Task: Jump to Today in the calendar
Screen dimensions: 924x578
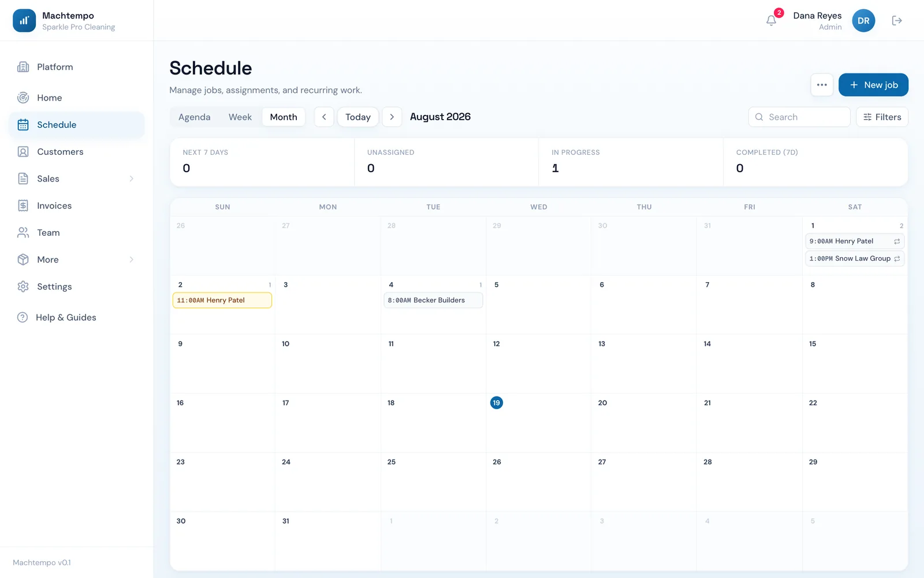Action: point(358,117)
